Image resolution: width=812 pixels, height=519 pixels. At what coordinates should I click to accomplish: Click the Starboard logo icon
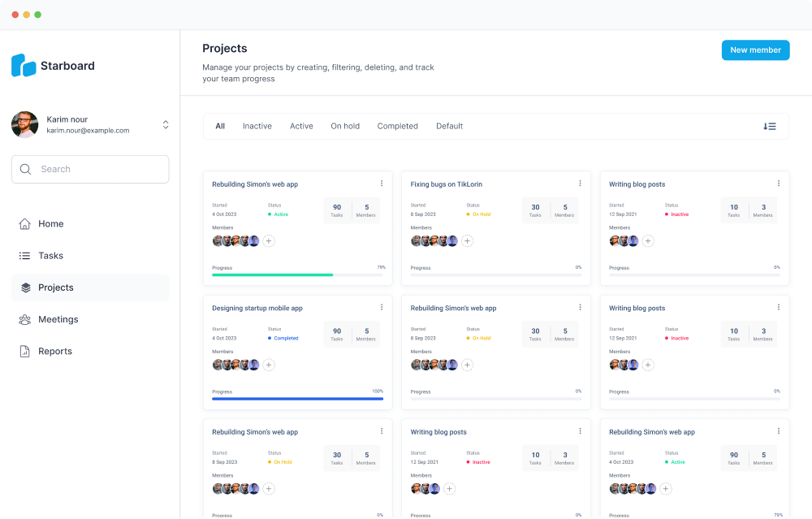[24, 65]
